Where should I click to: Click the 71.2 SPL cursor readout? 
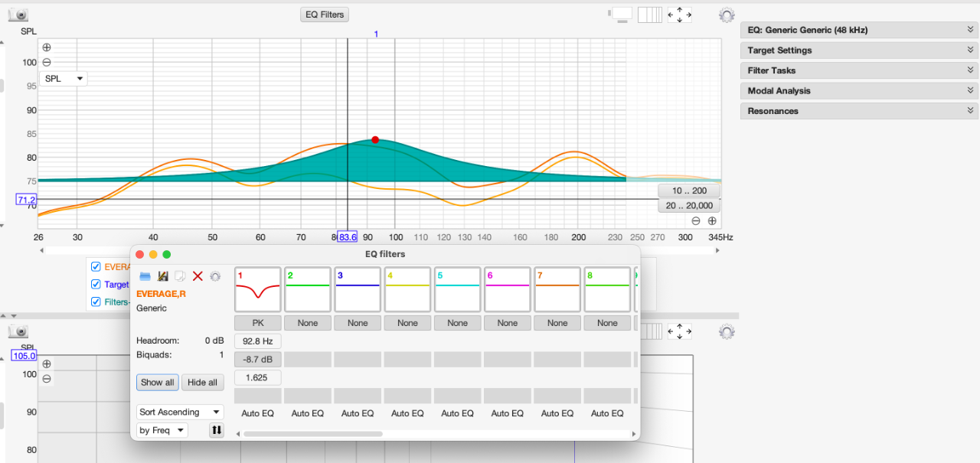26,199
